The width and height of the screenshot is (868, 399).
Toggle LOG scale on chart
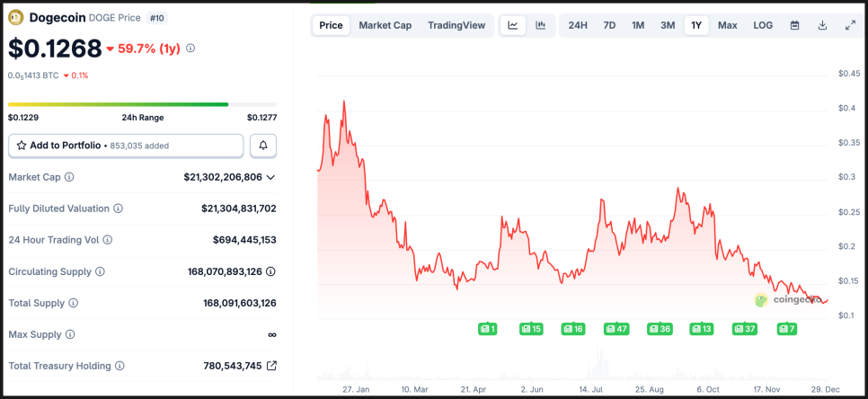763,25
